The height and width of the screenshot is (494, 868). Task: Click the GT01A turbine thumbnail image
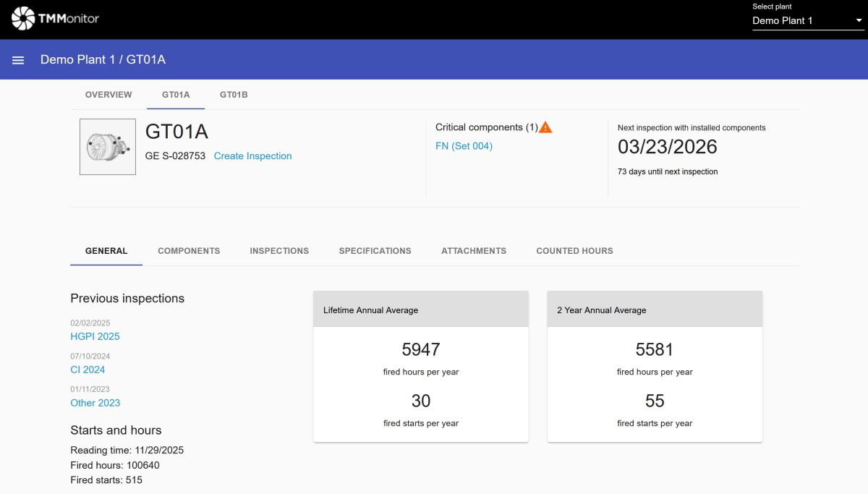[108, 147]
